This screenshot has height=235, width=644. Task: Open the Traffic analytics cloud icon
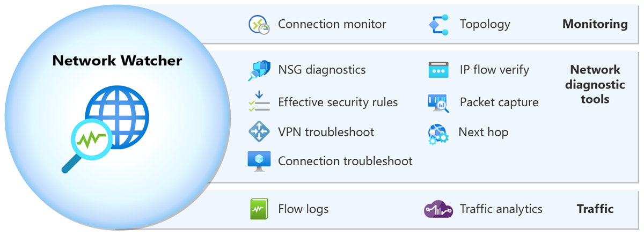click(x=438, y=209)
